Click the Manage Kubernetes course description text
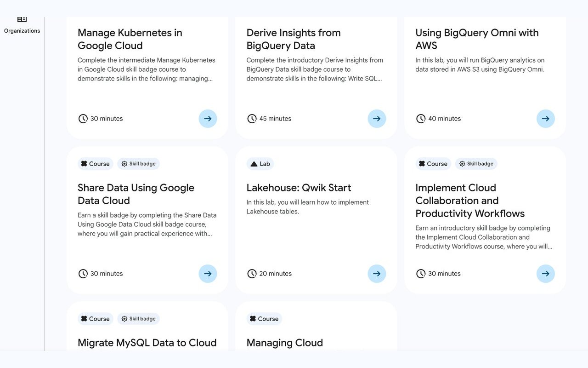 pyautogui.click(x=147, y=69)
